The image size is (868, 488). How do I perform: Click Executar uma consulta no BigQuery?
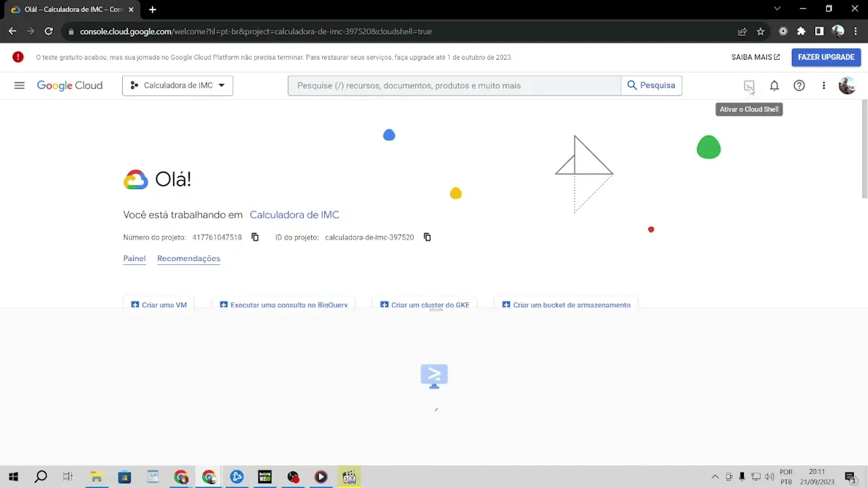tap(283, 304)
